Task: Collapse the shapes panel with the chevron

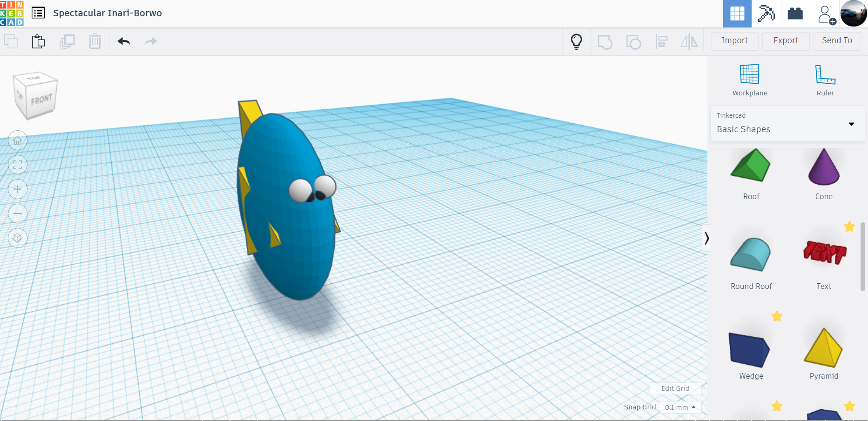Action: pos(706,238)
